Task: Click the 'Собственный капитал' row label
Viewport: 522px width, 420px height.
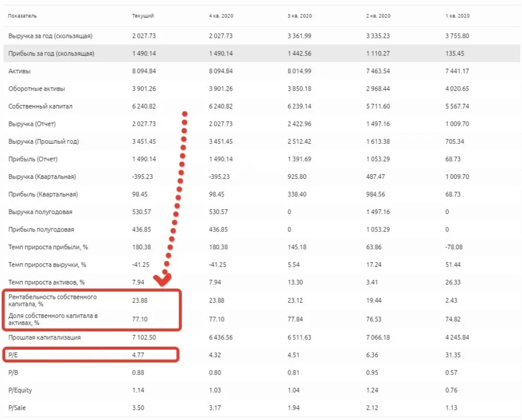Action: (40, 107)
